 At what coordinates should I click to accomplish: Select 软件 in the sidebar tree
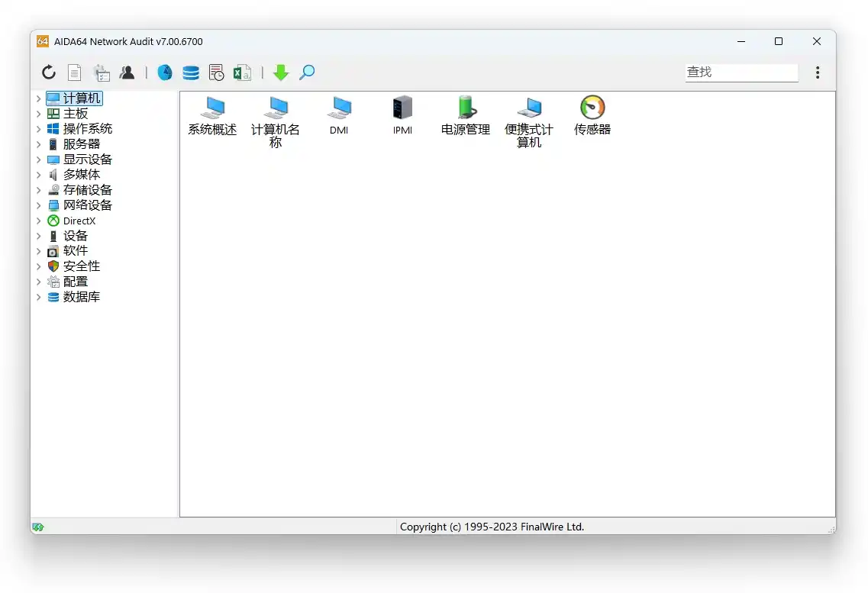coord(67,251)
